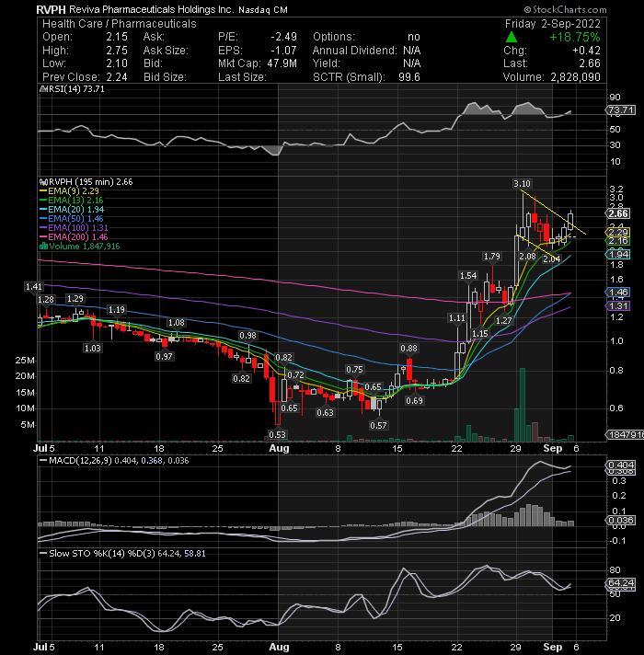Viewport: 644px width, 655px height.
Task: Click the Options no value
Action: [x=414, y=37]
